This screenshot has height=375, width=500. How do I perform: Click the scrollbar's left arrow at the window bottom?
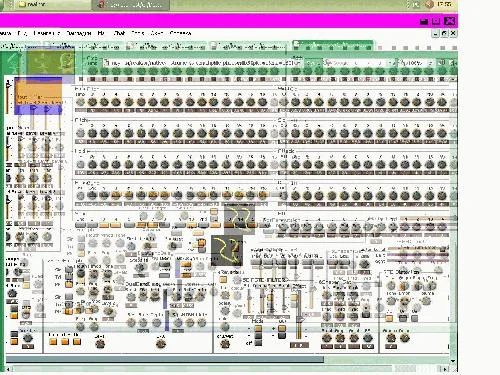(x=8, y=369)
